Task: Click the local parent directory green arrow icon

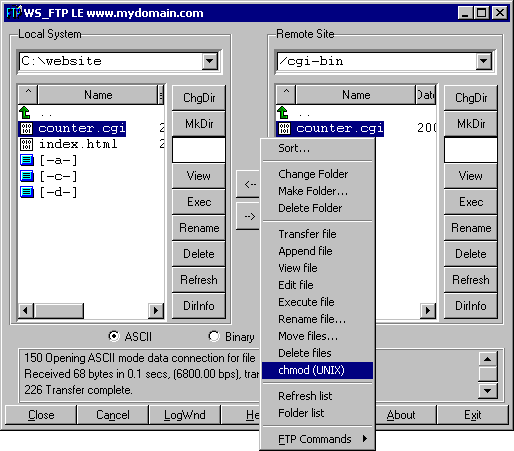Action: tap(25, 113)
